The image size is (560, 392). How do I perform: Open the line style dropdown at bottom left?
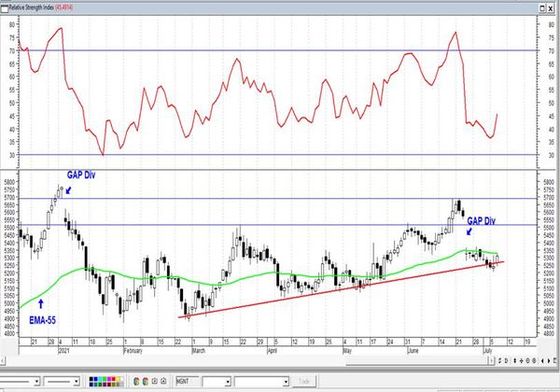[x=36, y=382]
